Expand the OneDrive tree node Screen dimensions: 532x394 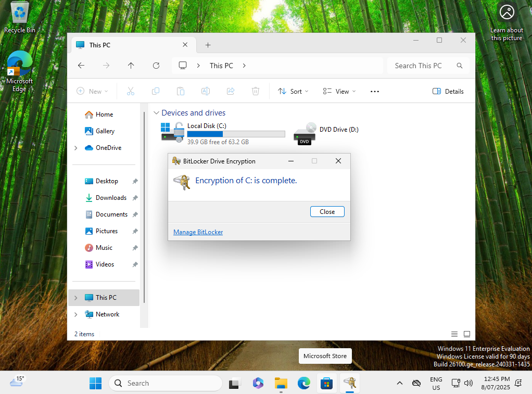click(76, 148)
